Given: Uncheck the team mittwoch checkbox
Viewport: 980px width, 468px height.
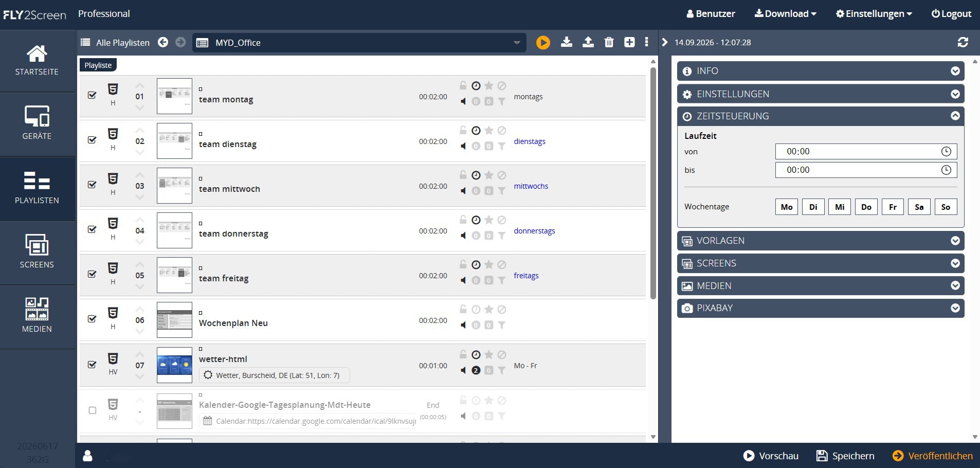Looking at the screenshot, I should (x=92, y=185).
